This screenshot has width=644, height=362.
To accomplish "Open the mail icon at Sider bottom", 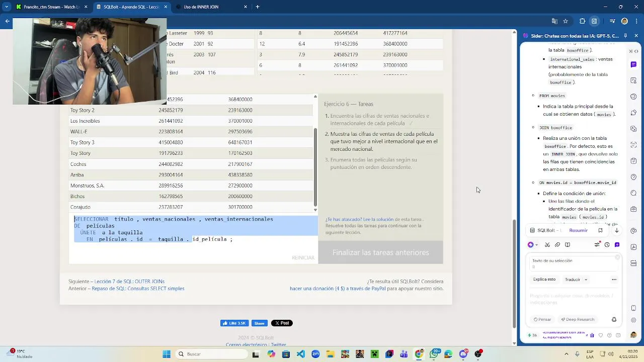I will (x=618, y=335).
